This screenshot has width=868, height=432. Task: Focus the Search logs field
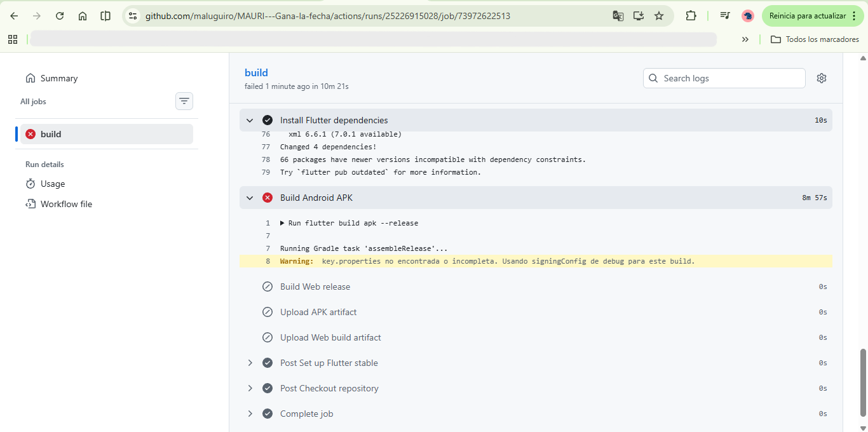pos(724,78)
